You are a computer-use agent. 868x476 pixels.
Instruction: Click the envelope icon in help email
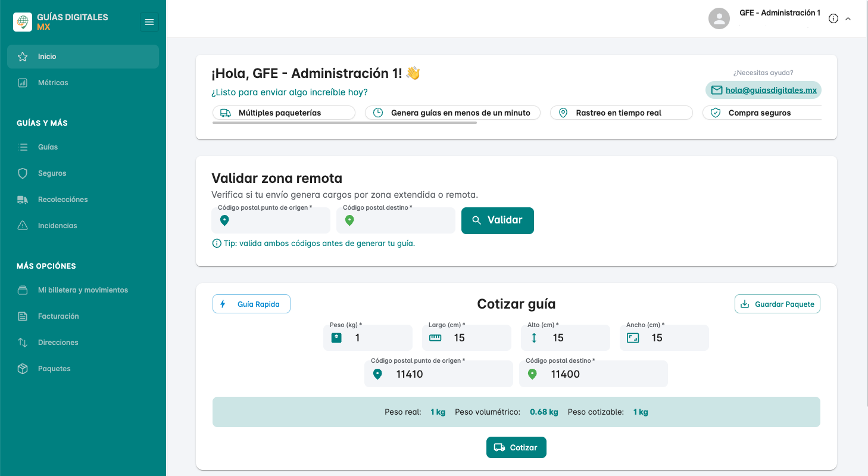coord(717,90)
